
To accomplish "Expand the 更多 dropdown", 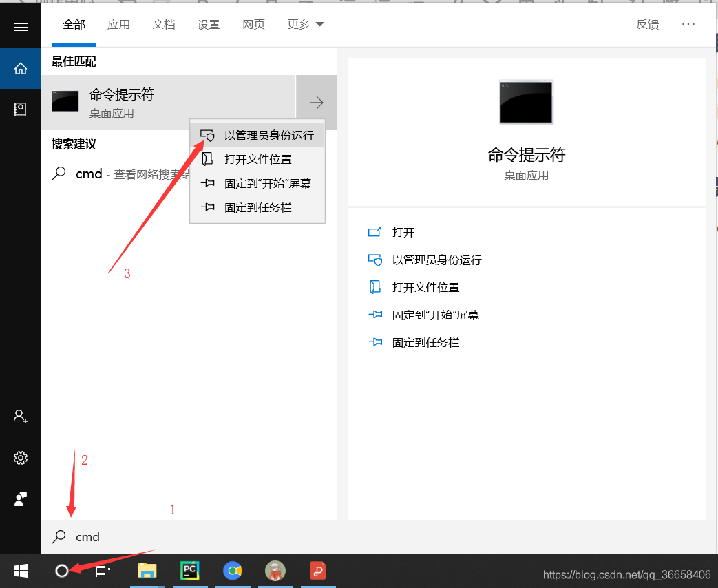I will coord(306,24).
